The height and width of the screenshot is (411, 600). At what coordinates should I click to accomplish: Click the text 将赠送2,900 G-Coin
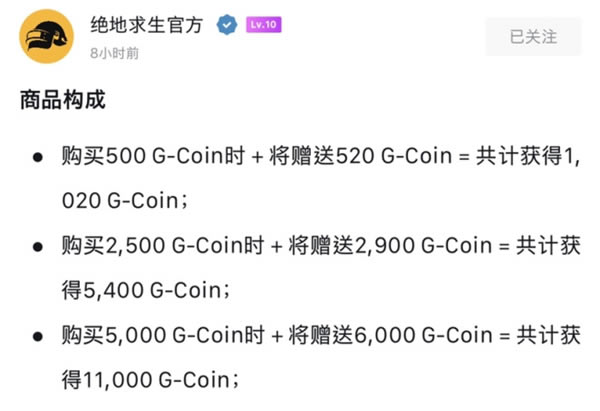pos(391,246)
